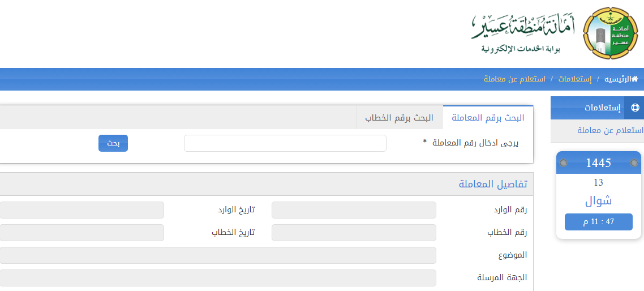This screenshot has height=291, width=644.
Task: Open the إستعلامات breadcrumb link
Action: [575, 79]
